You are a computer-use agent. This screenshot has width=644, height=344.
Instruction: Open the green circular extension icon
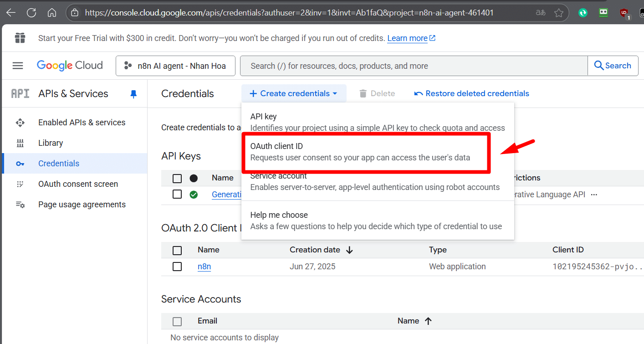[583, 13]
